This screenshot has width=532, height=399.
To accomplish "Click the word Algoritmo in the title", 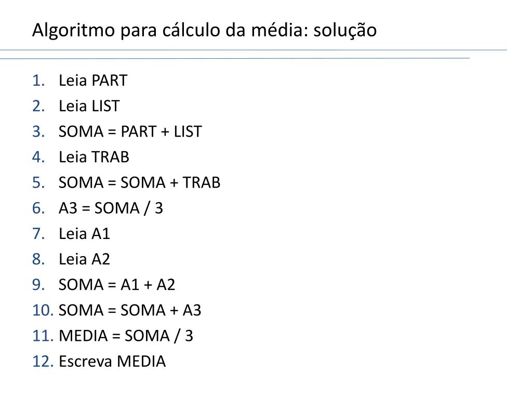I will tap(74, 31).
